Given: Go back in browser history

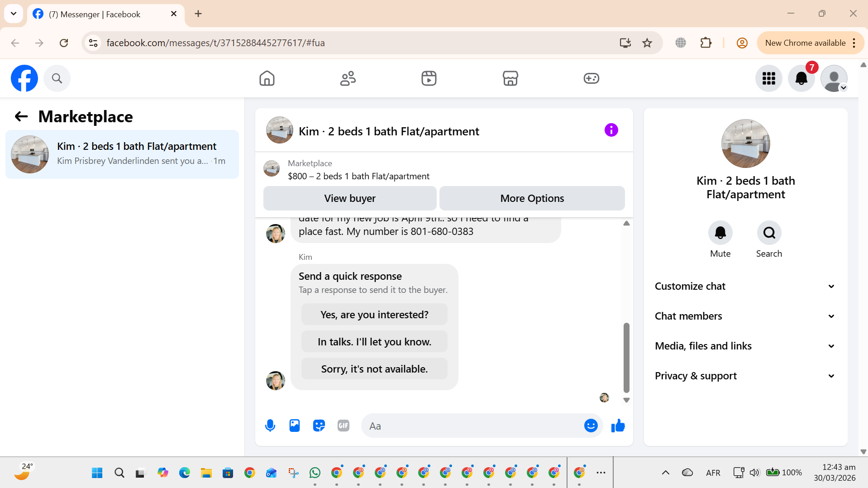Looking at the screenshot, I should click(15, 43).
